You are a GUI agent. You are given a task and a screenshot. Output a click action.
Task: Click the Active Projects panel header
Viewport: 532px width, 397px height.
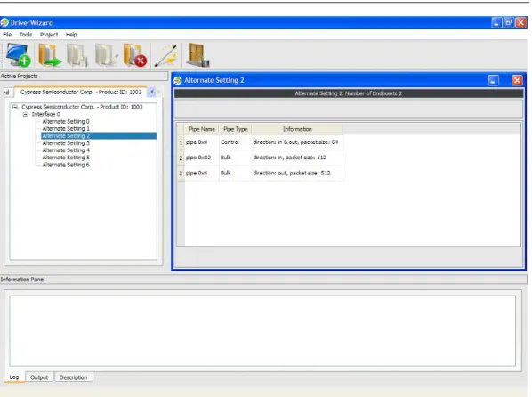84,76
